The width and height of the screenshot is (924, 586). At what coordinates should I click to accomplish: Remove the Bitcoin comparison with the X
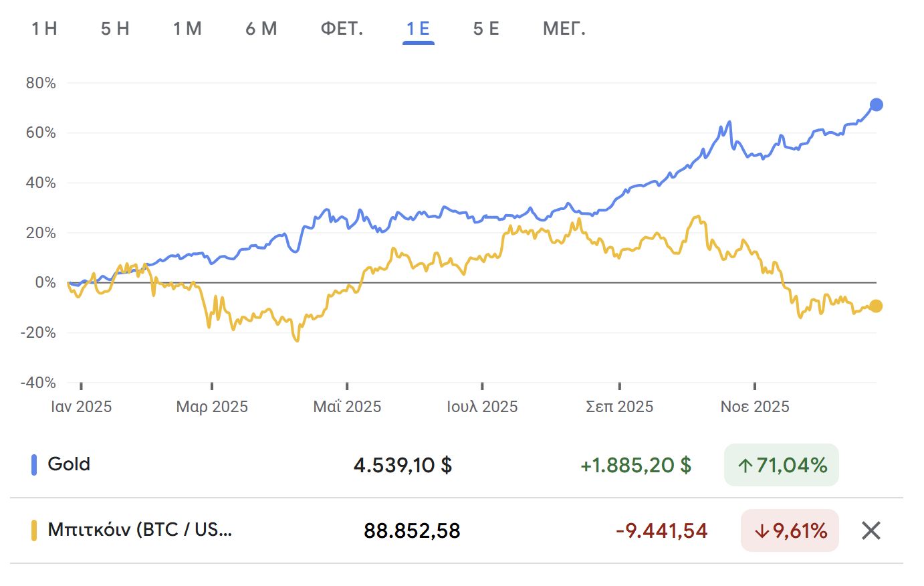[x=871, y=530]
